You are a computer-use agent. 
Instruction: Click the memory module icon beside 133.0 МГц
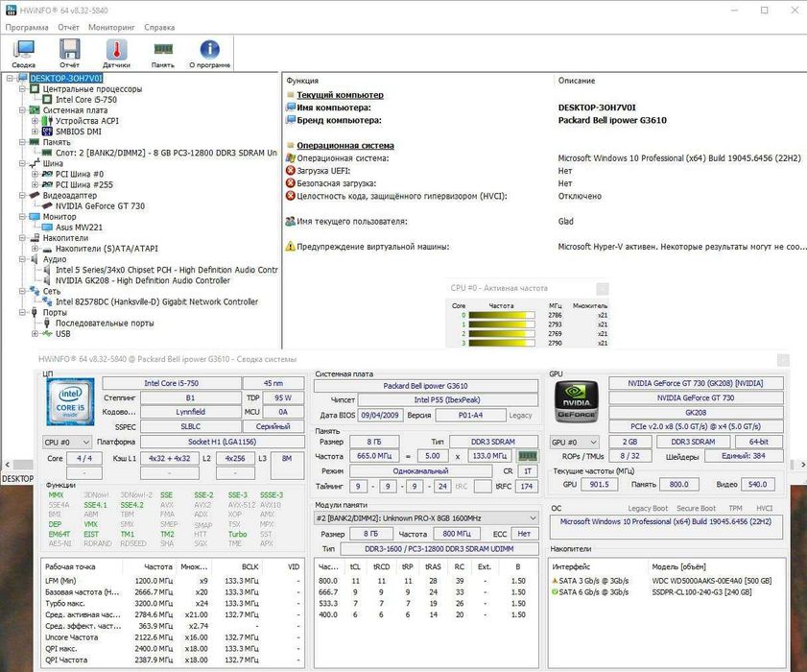point(528,456)
